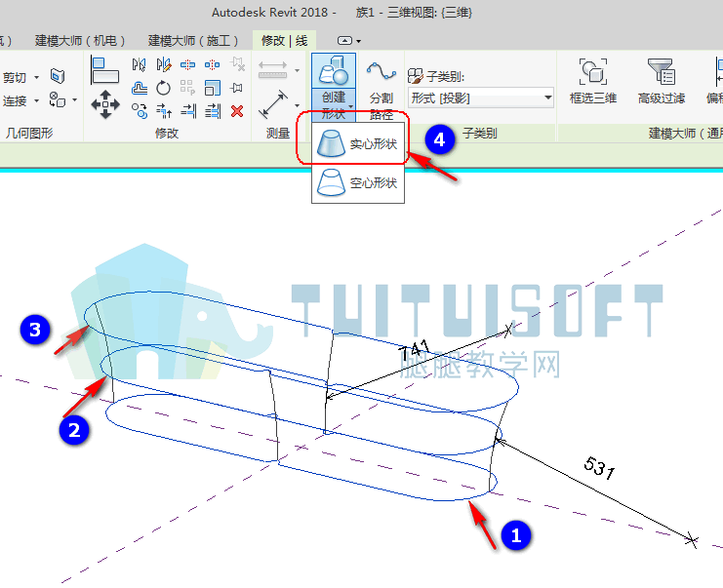Select the Rotate tool

coord(163,88)
